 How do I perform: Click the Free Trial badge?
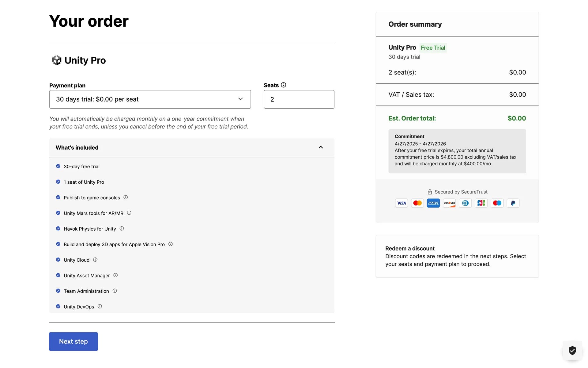[x=433, y=48]
